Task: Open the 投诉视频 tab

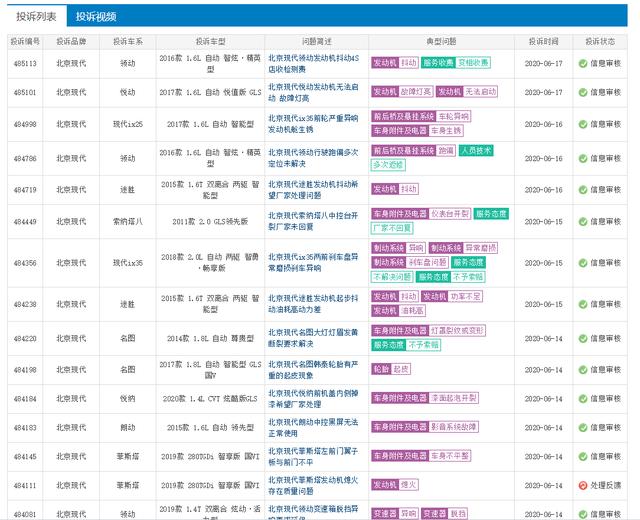Action: [x=96, y=16]
